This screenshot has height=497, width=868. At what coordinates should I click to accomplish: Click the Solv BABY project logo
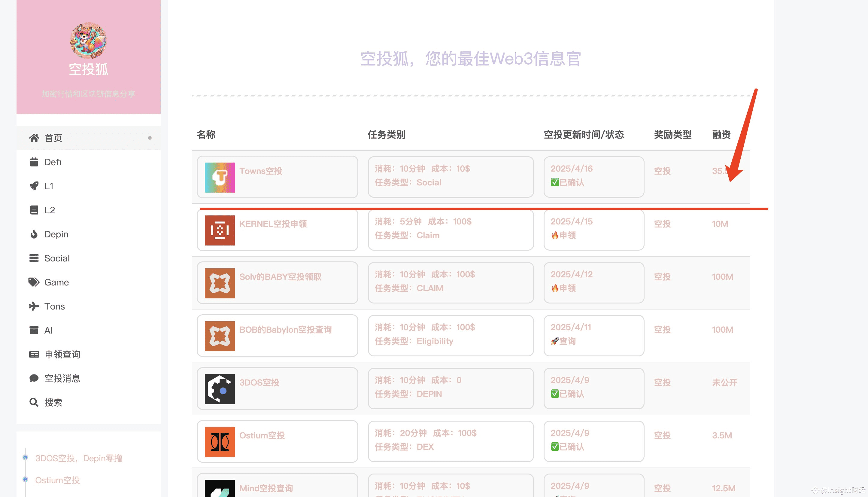(x=219, y=283)
